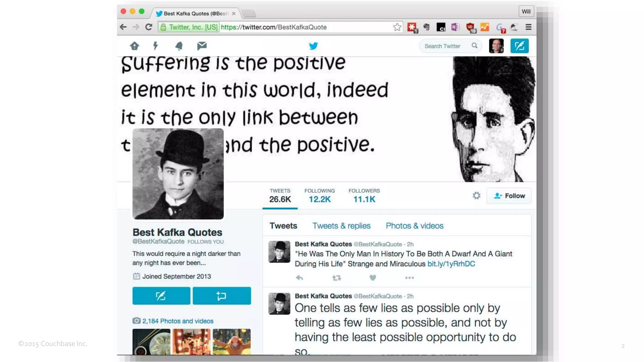Open the Chrome hamburger menu
Screen dimensions: 644x362
[x=528, y=27]
